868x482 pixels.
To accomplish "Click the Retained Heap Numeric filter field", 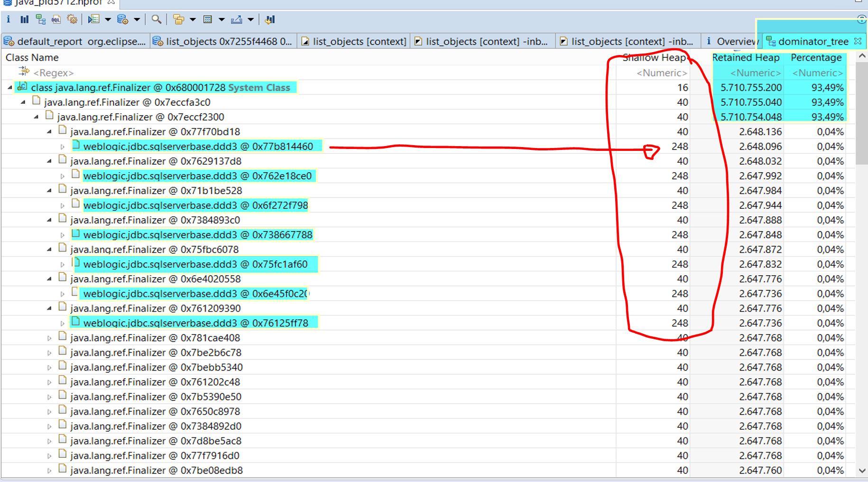I will click(x=756, y=73).
